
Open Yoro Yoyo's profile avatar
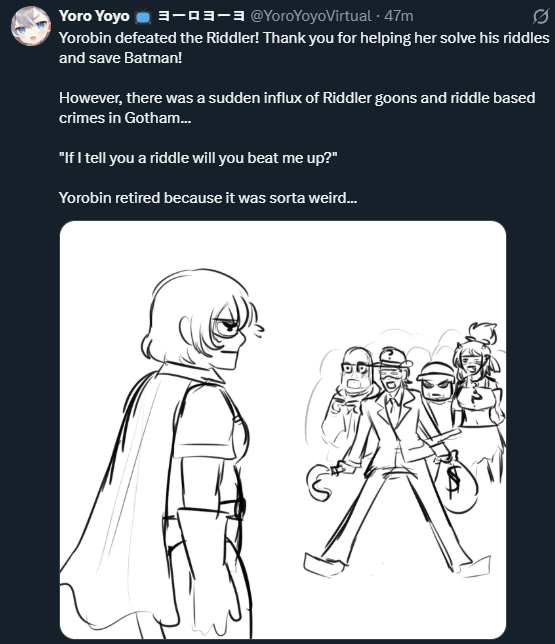click(x=30, y=26)
